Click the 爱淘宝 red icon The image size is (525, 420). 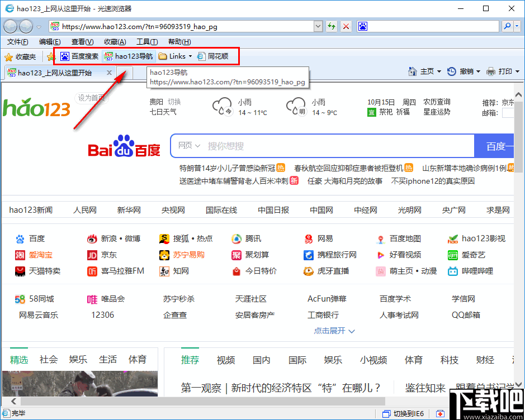(x=20, y=255)
